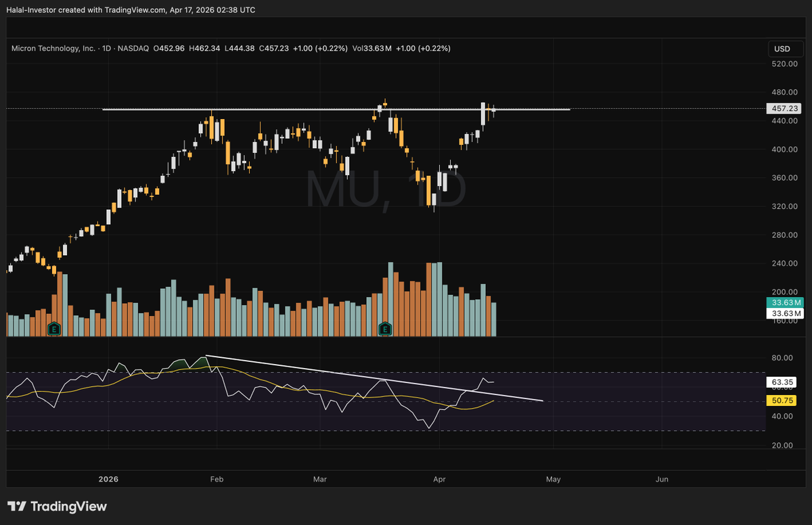The width and height of the screenshot is (812, 525).
Task: Click the 2026 label on time axis
Action: point(108,479)
